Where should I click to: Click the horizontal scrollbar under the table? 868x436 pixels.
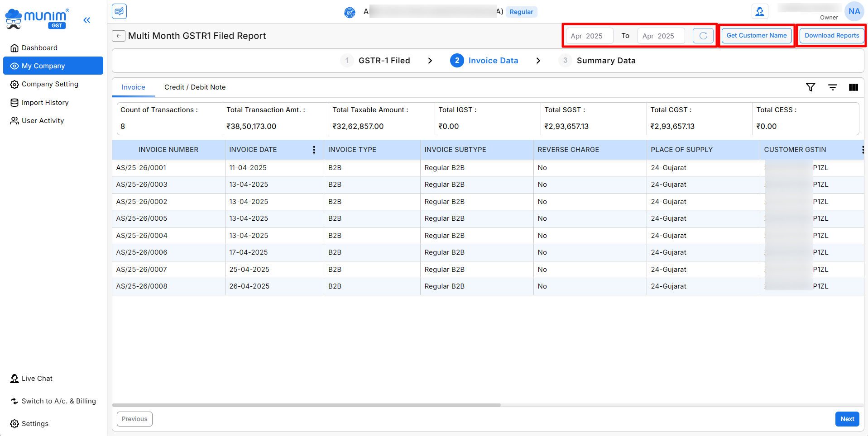pyautogui.click(x=307, y=405)
